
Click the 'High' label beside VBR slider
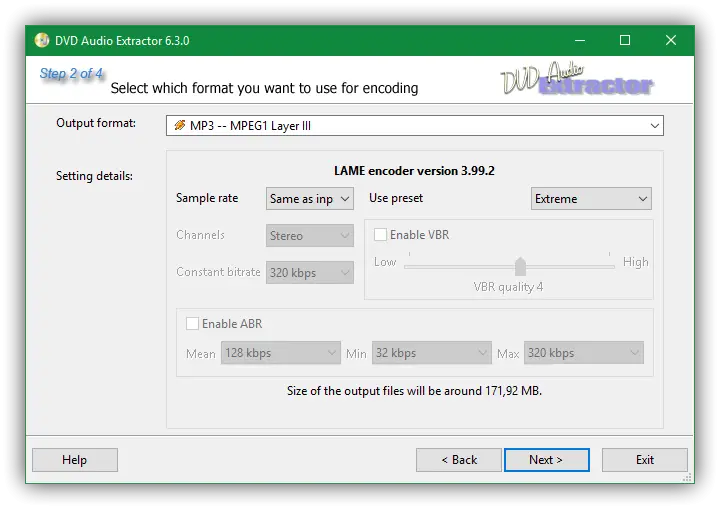point(636,262)
